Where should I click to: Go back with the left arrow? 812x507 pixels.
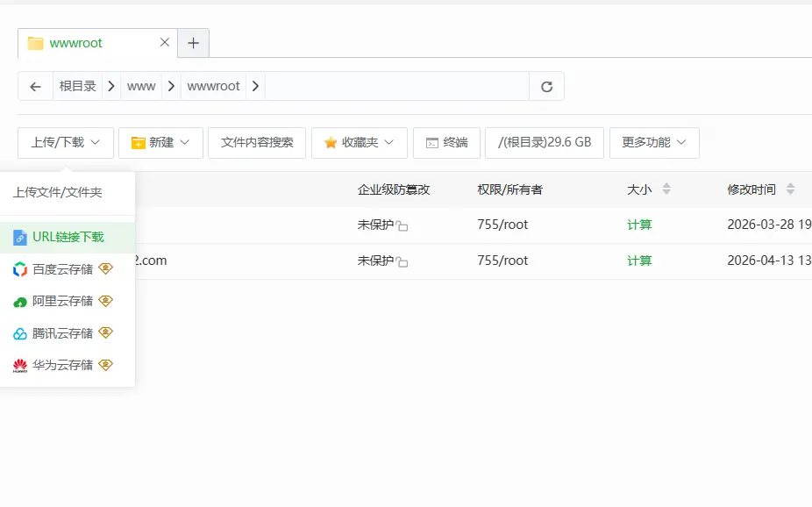[35, 87]
